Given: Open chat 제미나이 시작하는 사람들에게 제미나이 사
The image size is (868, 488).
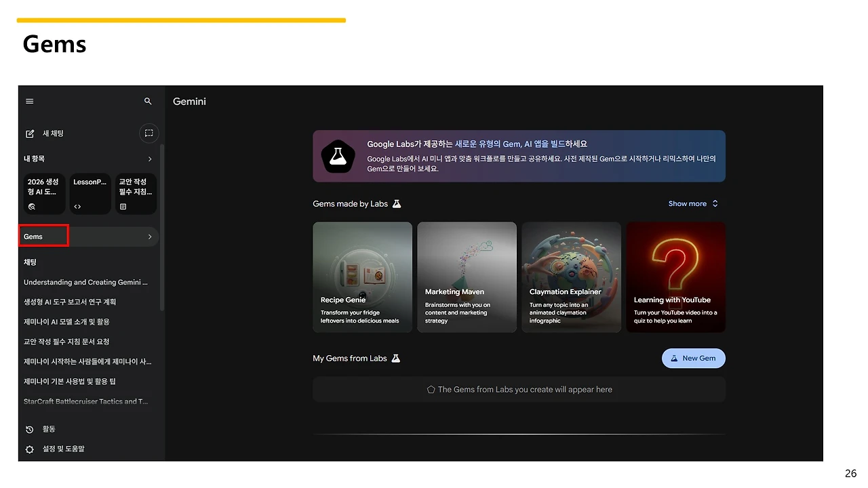Looking at the screenshot, I should tap(87, 362).
